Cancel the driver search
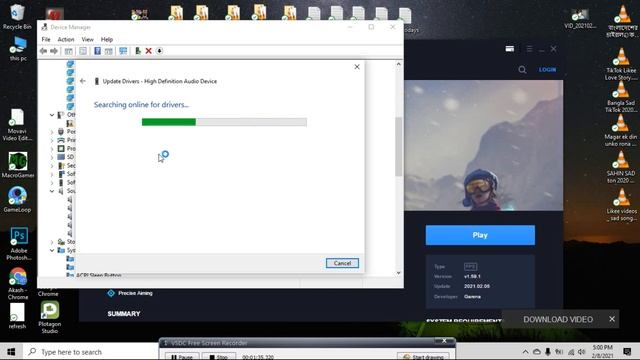 pos(342,263)
